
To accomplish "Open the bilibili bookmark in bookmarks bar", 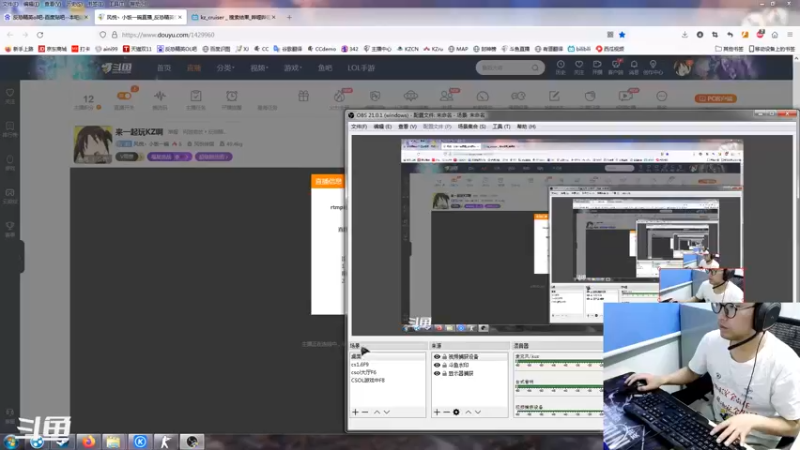I will pyautogui.click(x=579, y=49).
